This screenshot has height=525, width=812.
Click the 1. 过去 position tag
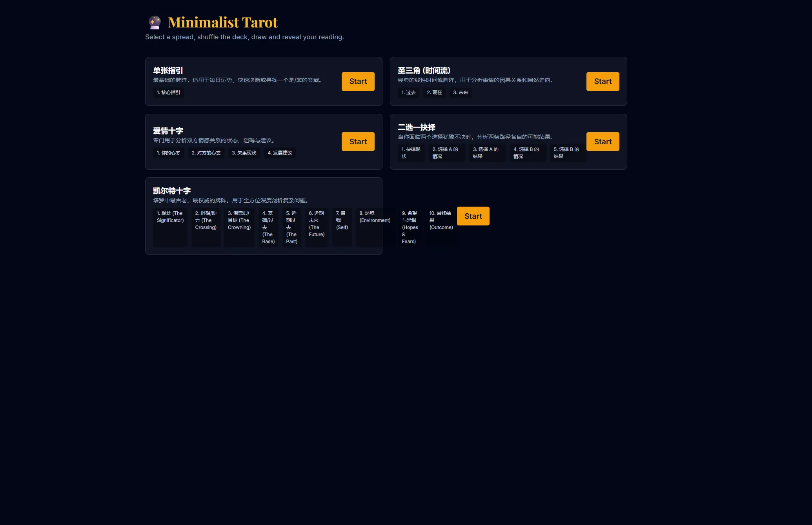coord(408,93)
